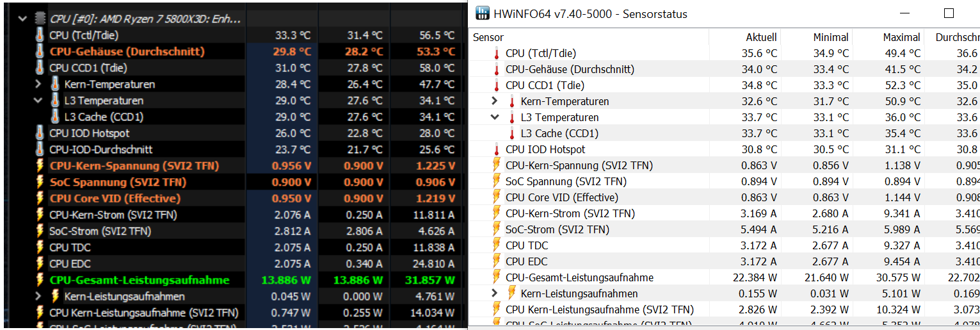The width and height of the screenshot is (980, 330).
Task: Click lightning icon of CPU-Kern-Strom in dark window
Action: (x=40, y=215)
